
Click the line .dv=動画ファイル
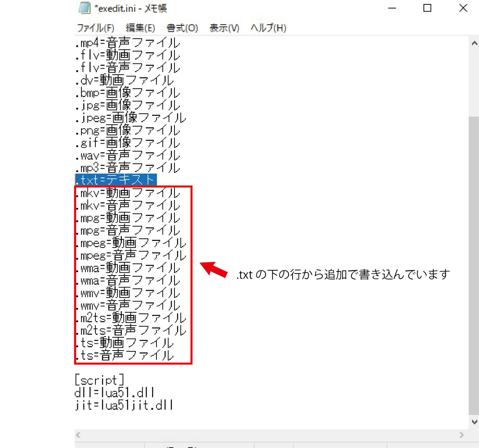[x=124, y=80]
